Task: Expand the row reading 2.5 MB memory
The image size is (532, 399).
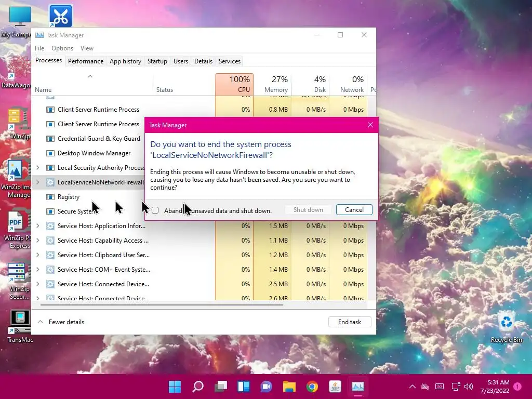Action: (37, 284)
